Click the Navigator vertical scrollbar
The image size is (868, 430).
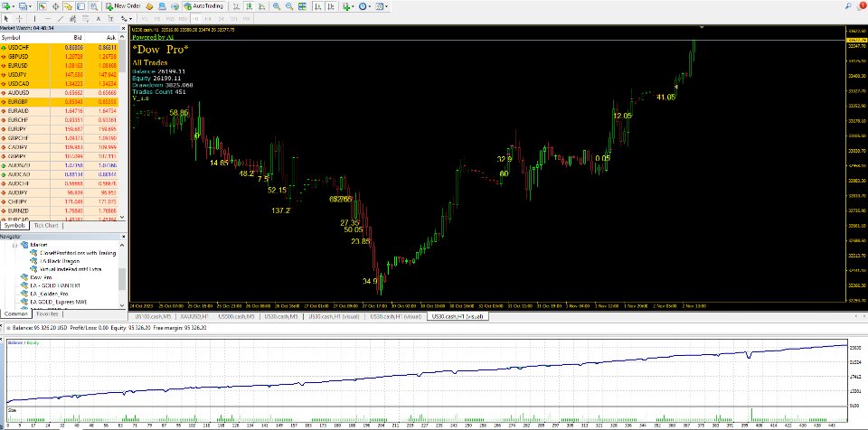pyautogui.click(x=123, y=275)
